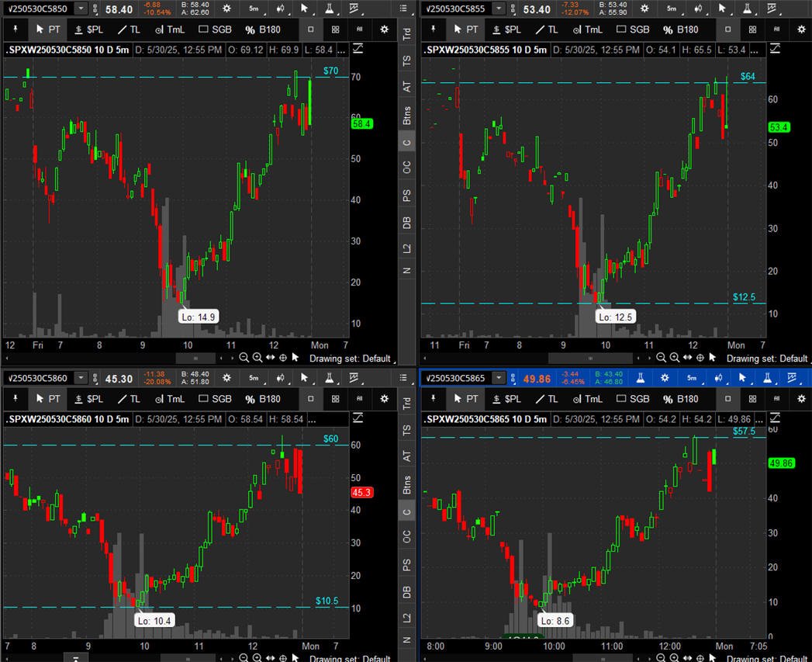Image resolution: width=812 pixels, height=662 pixels.
Task: Activate crosshair target icon under C5855 chart
Action: [x=700, y=357]
